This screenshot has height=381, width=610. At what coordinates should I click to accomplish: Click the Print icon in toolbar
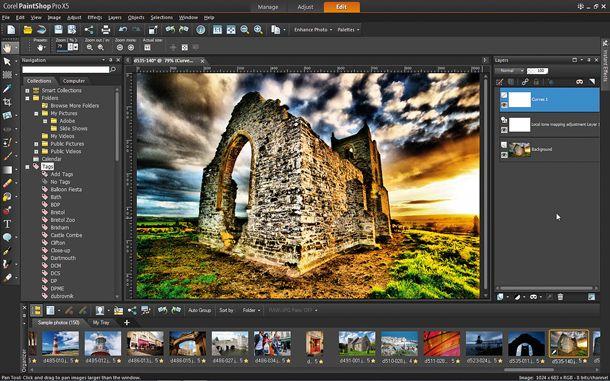point(105,30)
